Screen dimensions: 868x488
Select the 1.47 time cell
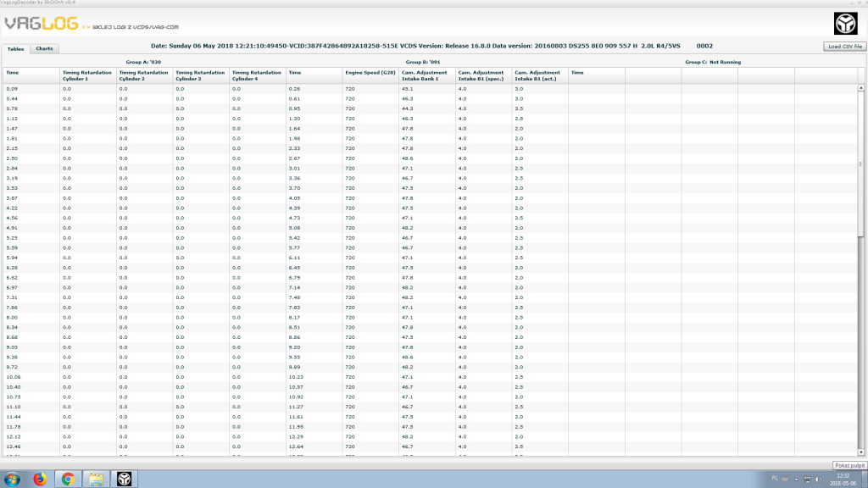coord(12,129)
